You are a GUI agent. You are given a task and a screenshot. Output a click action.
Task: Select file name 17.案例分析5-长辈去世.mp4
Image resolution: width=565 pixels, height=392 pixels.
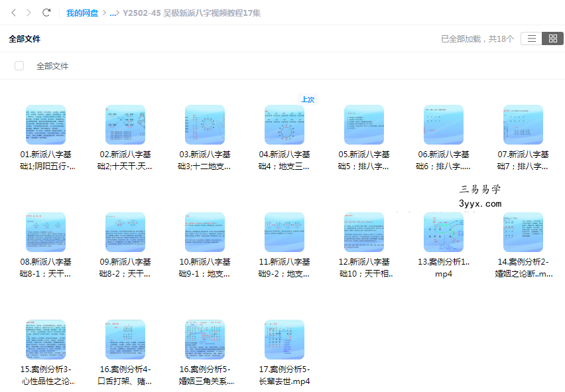pyautogui.click(x=284, y=375)
